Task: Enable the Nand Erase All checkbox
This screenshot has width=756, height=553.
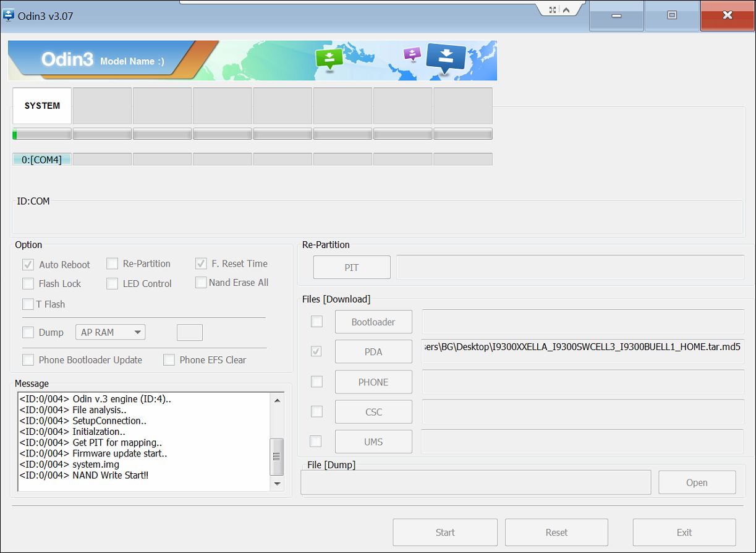Action: coord(201,282)
